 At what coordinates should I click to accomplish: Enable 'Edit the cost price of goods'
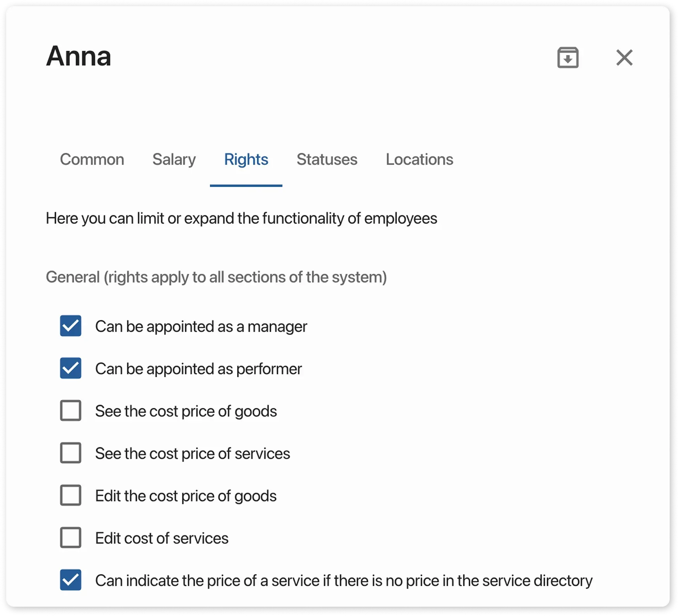[x=70, y=495]
